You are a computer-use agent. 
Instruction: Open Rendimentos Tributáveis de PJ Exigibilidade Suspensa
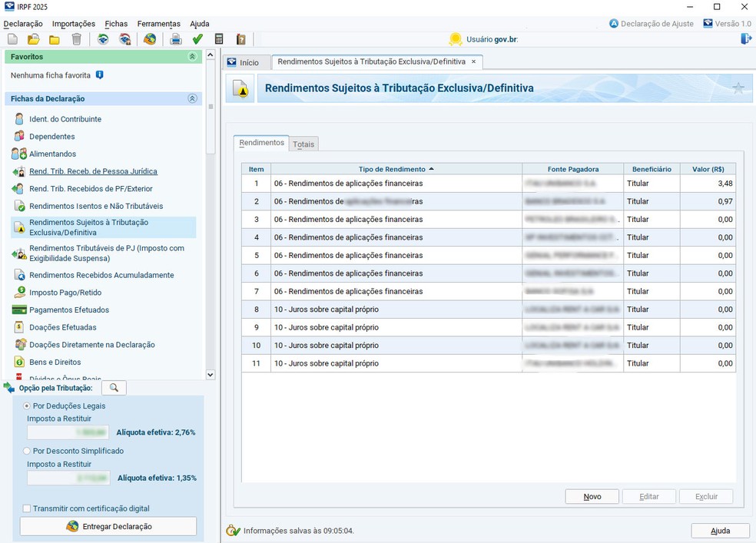point(107,253)
